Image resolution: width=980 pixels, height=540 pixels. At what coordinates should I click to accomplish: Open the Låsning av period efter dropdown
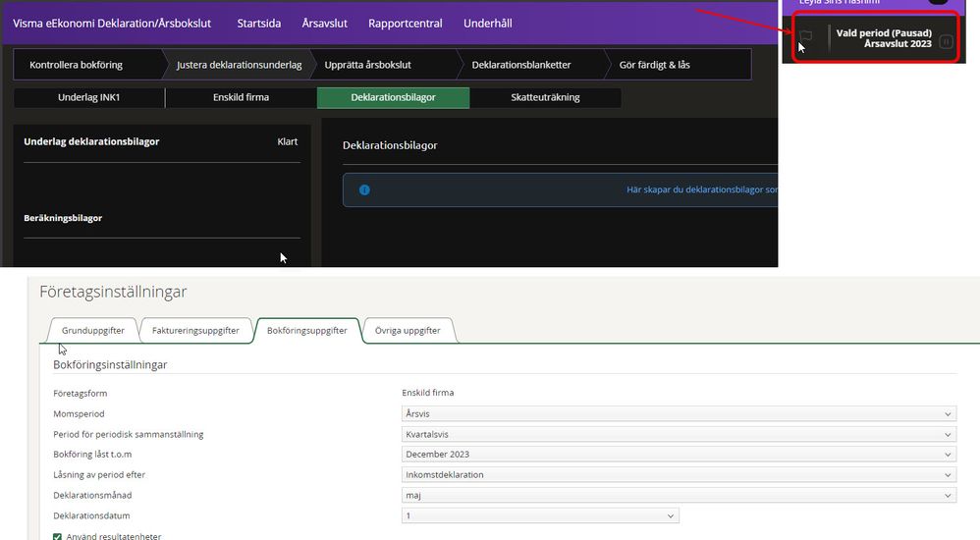click(679, 475)
